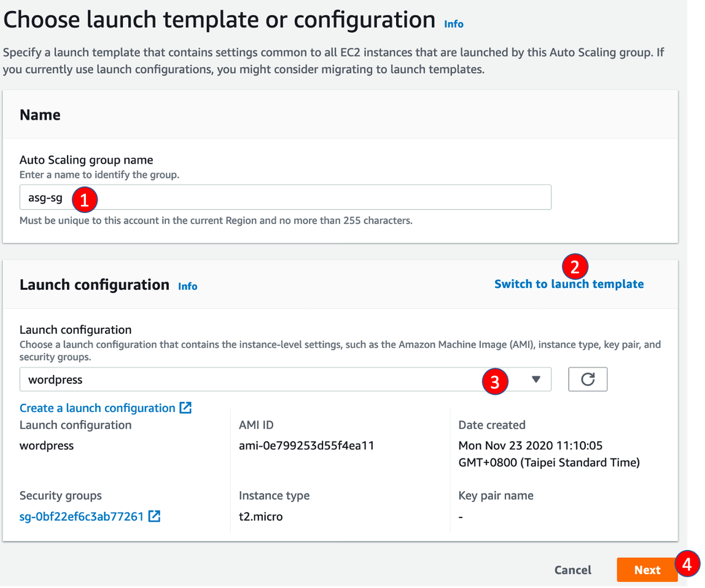The width and height of the screenshot is (705, 588).
Task: Click the red step 4 marker
Action: click(688, 563)
